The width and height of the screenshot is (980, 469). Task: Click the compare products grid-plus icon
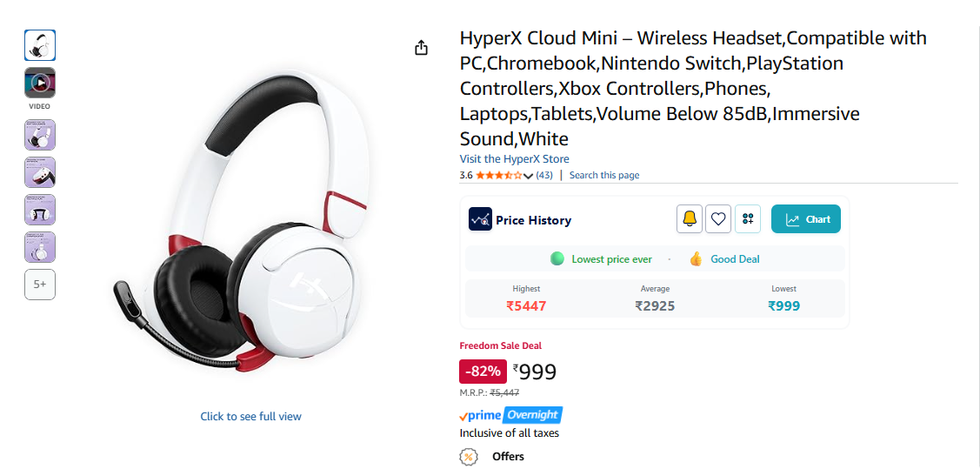(x=748, y=219)
